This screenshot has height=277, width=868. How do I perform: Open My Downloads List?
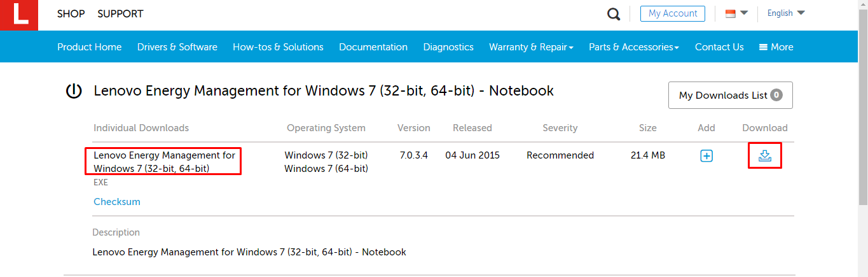point(730,96)
